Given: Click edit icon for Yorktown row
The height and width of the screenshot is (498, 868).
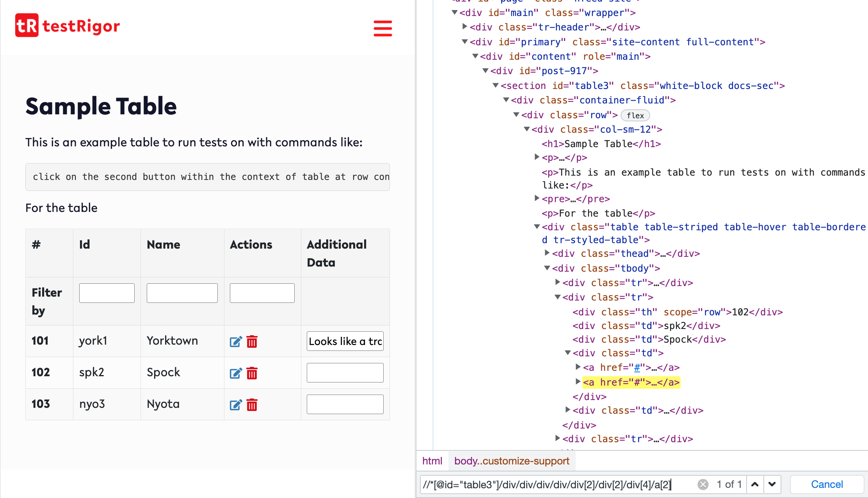Looking at the screenshot, I should pyautogui.click(x=236, y=341).
